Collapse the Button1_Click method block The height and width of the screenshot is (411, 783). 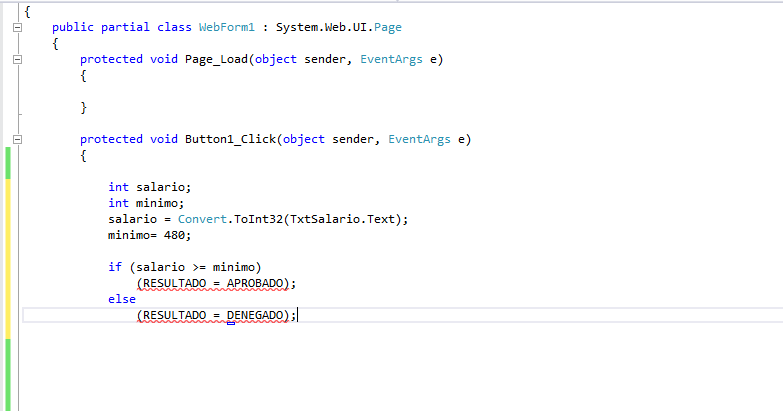[17, 139]
